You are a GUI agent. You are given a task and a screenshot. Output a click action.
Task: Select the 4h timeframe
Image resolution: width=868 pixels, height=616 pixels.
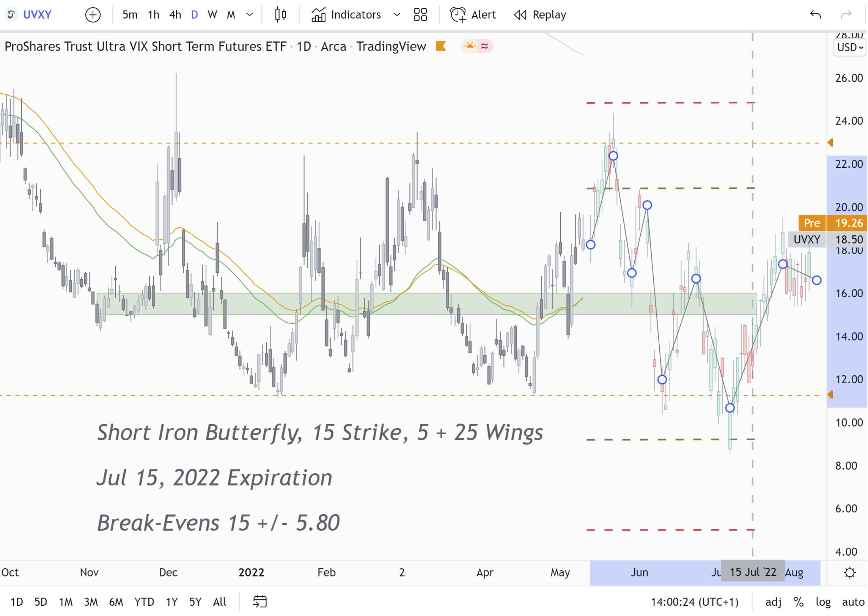click(175, 15)
